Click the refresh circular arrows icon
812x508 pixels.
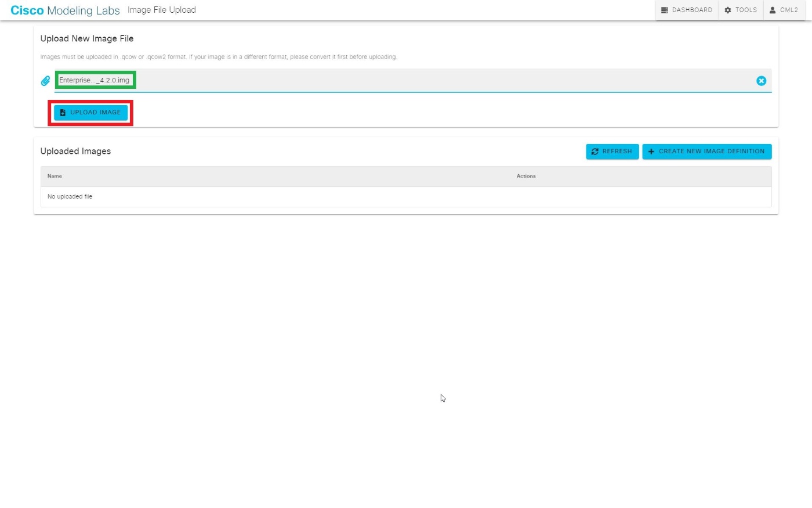[595, 151]
